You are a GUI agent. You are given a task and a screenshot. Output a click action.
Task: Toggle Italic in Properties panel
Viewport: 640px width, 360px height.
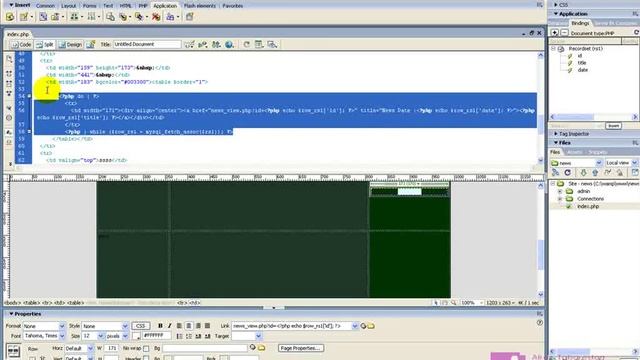click(169, 326)
